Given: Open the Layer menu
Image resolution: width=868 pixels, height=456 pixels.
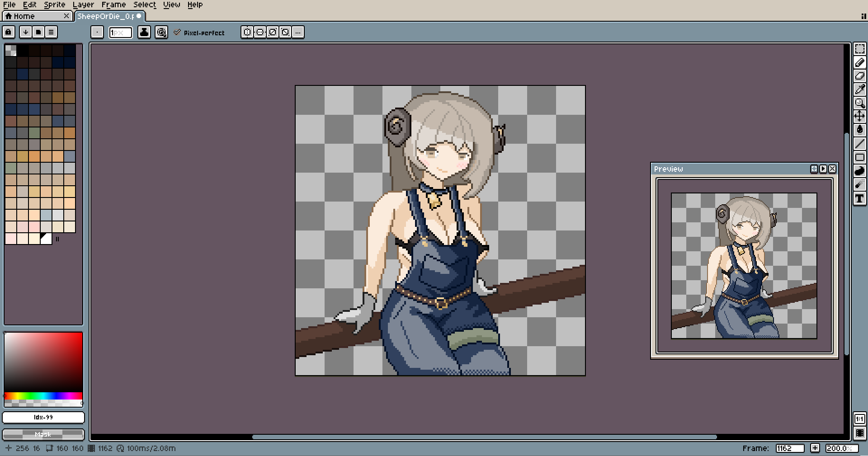Looking at the screenshot, I should point(84,5).
